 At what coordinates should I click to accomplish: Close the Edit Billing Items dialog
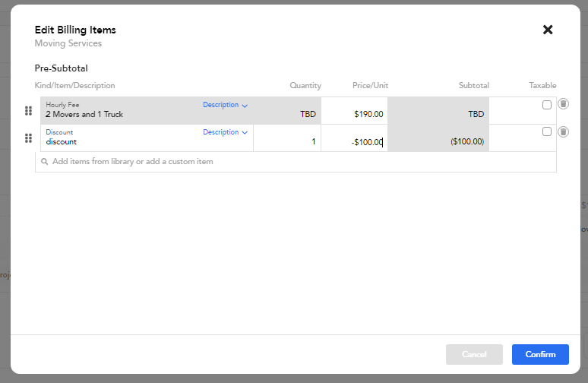(x=548, y=30)
